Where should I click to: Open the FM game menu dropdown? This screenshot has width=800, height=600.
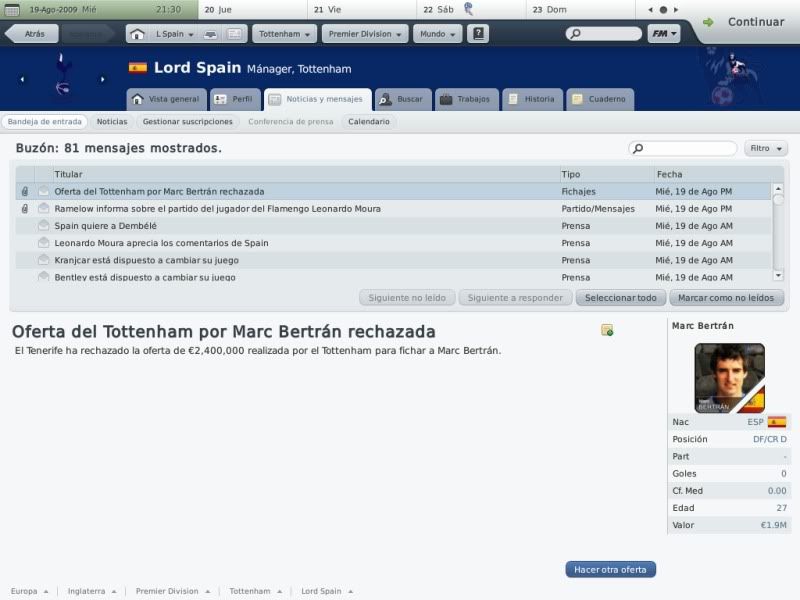click(x=664, y=34)
